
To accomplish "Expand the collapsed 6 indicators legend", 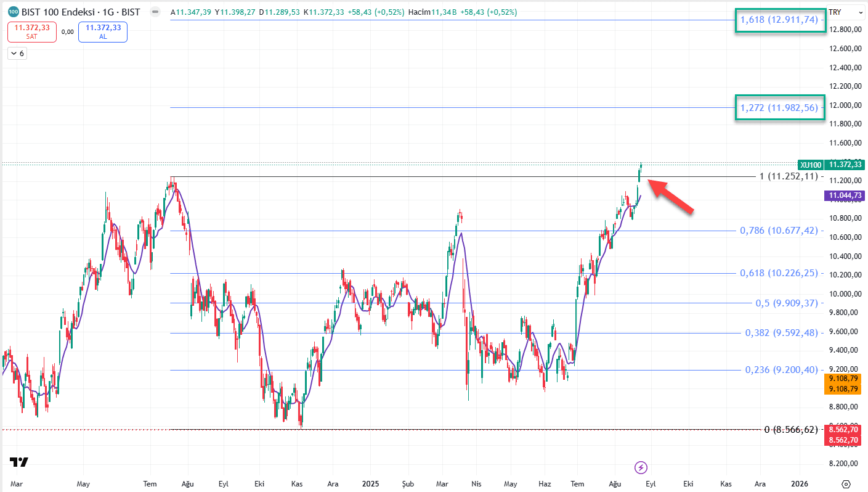I will pyautogui.click(x=17, y=54).
